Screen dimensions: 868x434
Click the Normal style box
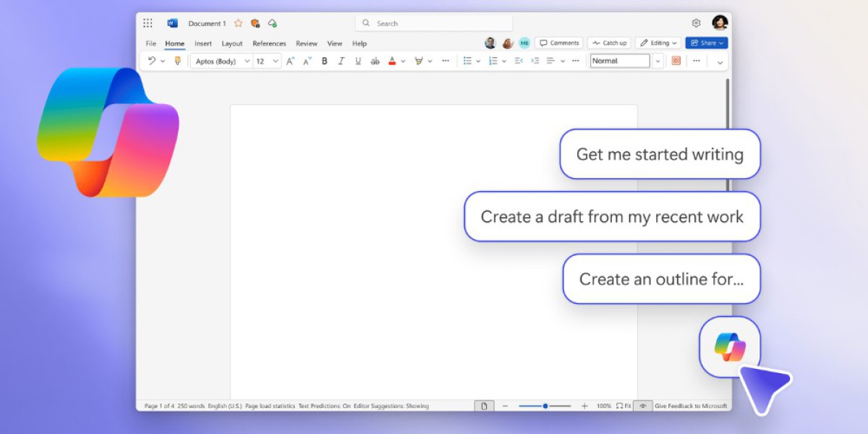620,61
